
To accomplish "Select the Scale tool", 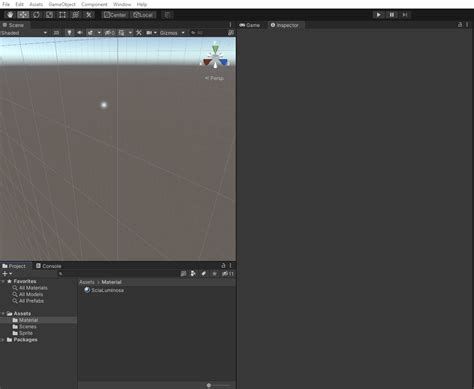I will tap(49, 15).
